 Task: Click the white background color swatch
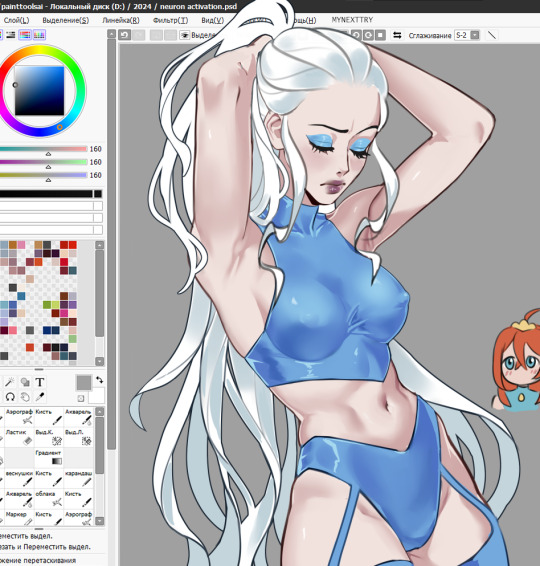point(96,396)
